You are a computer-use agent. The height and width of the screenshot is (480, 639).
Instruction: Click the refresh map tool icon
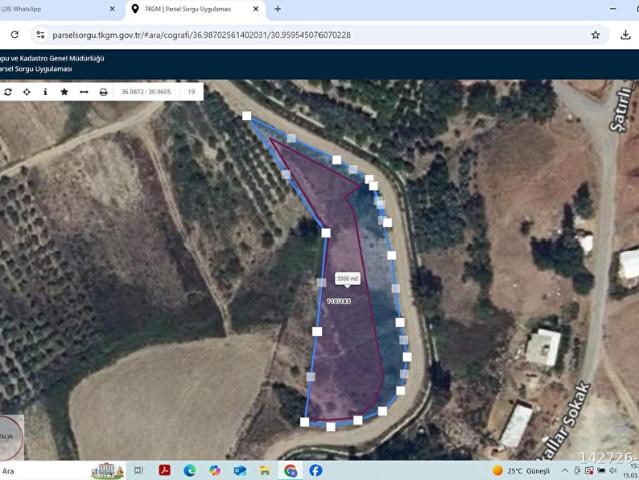click(x=8, y=91)
